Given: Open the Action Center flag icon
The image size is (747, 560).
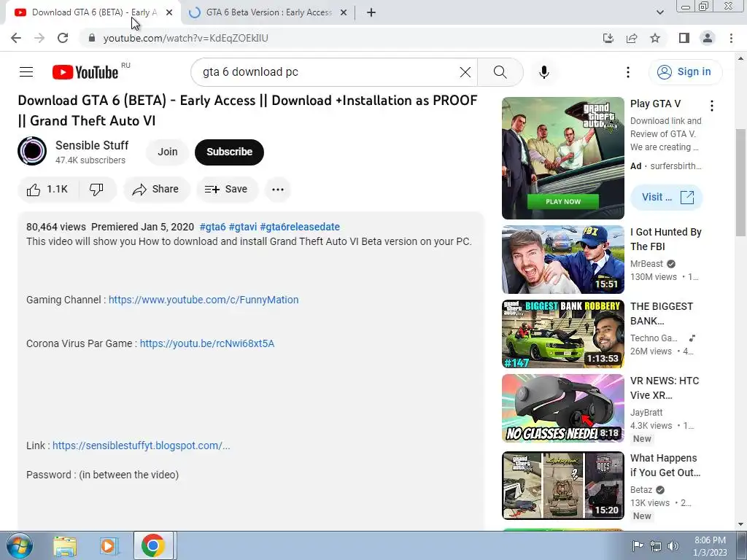Looking at the screenshot, I should [638, 546].
